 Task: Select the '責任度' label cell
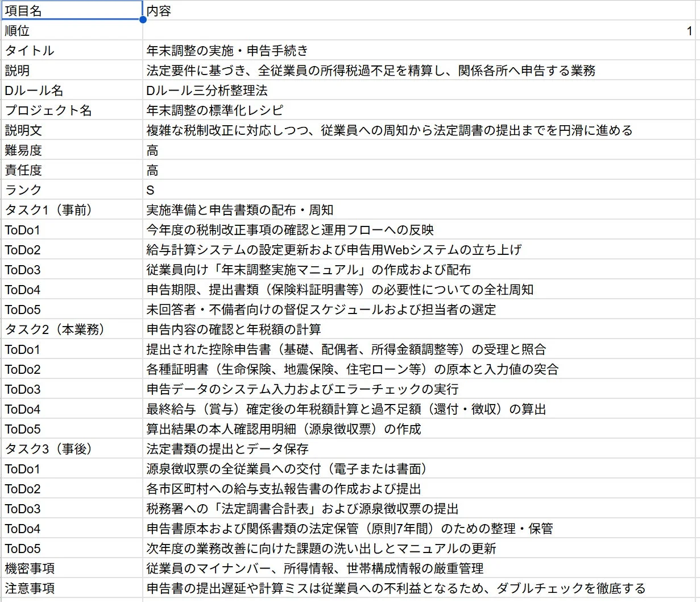click(71, 170)
